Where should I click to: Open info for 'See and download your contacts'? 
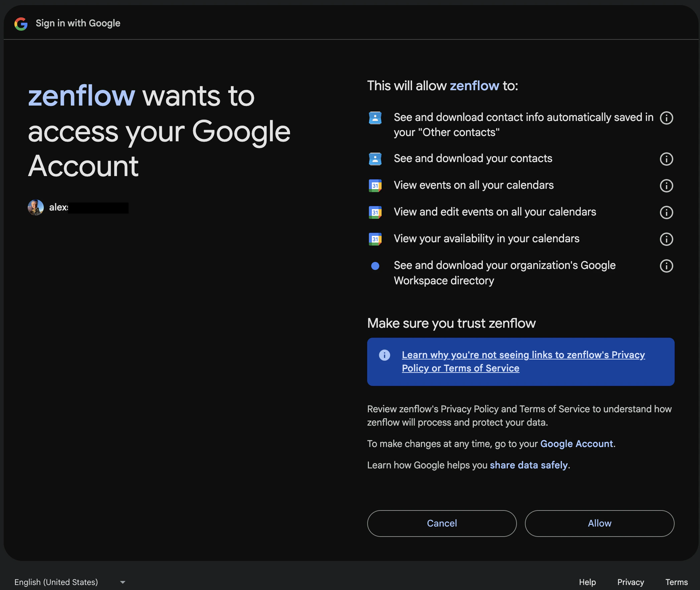[666, 159]
